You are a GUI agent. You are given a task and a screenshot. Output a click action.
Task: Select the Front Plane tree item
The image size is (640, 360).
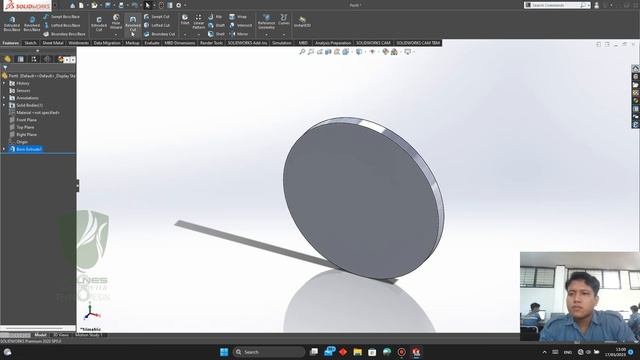23,120
